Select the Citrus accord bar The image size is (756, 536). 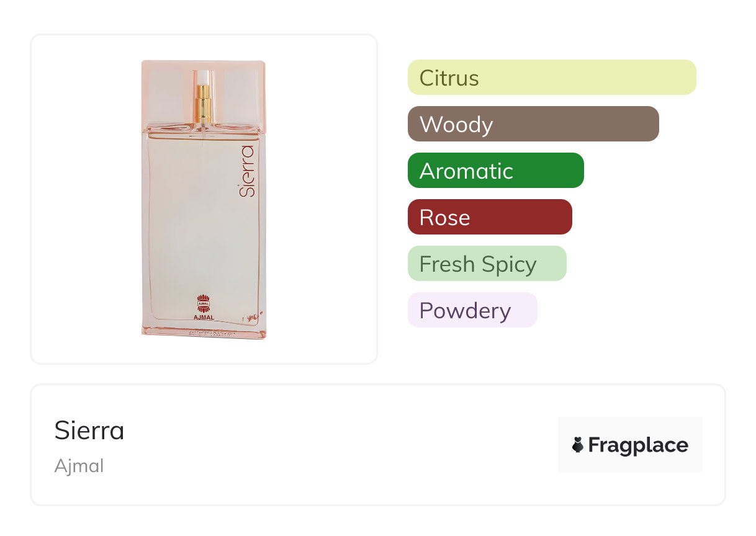(551, 78)
